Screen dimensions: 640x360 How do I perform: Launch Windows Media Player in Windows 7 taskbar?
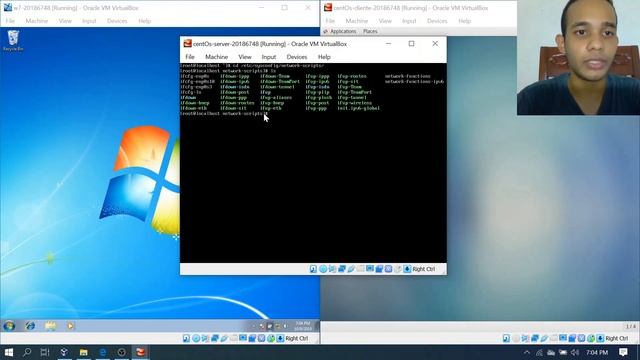click(70, 326)
